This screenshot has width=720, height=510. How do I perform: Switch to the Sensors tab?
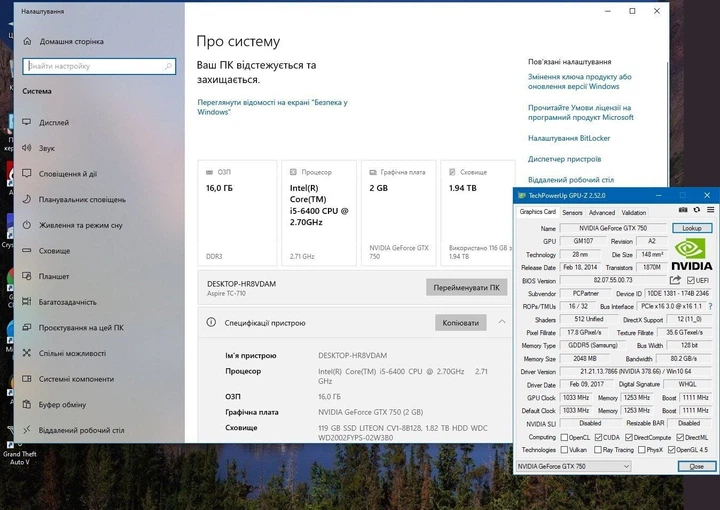coord(572,213)
